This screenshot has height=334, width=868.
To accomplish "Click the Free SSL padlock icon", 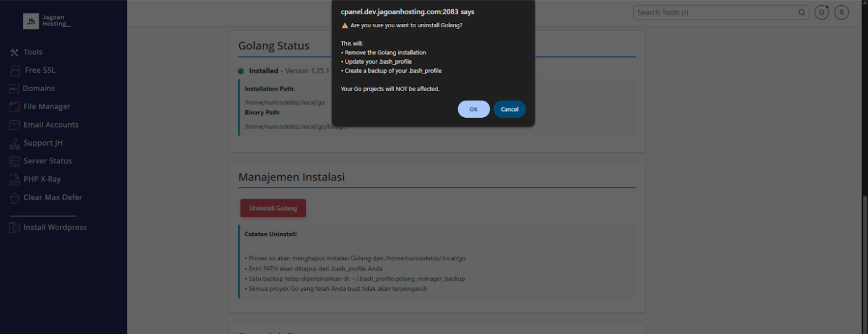I will 15,71.
